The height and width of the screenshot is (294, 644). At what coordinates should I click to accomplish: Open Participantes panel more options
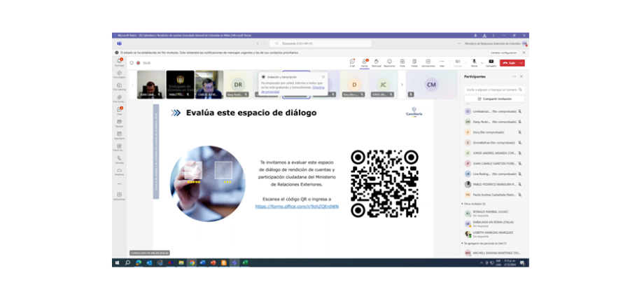[x=514, y=76]
